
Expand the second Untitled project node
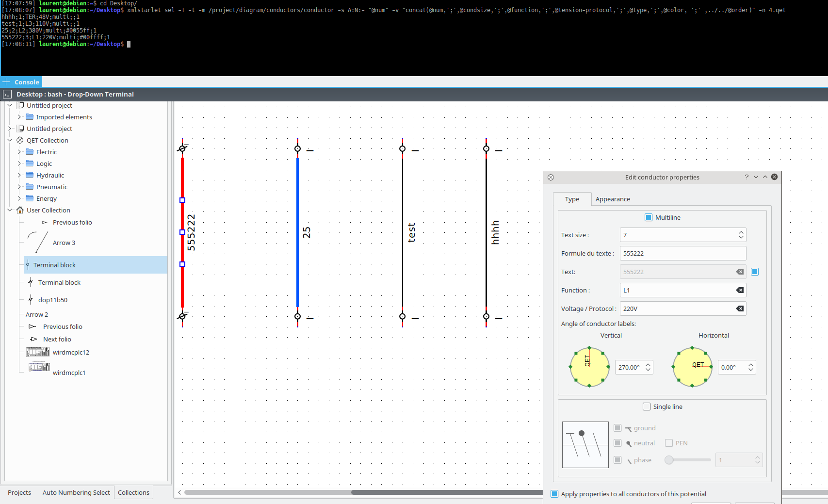click(10, 129)
